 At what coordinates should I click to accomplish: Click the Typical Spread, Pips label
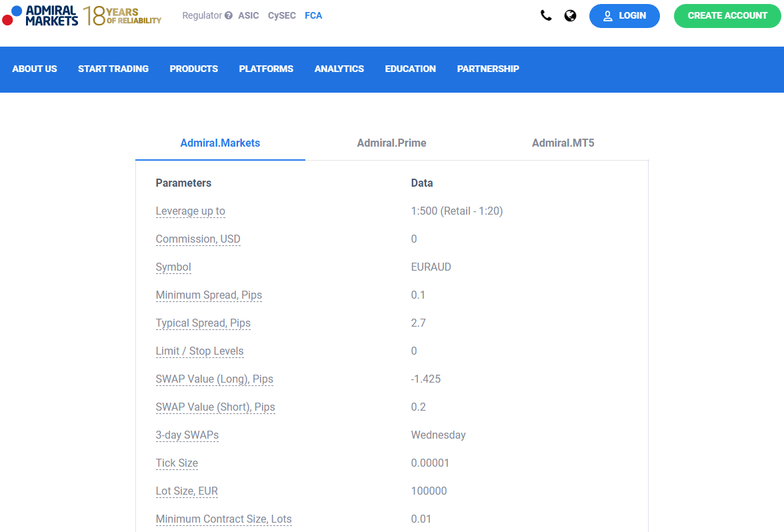tap(203, 323)
